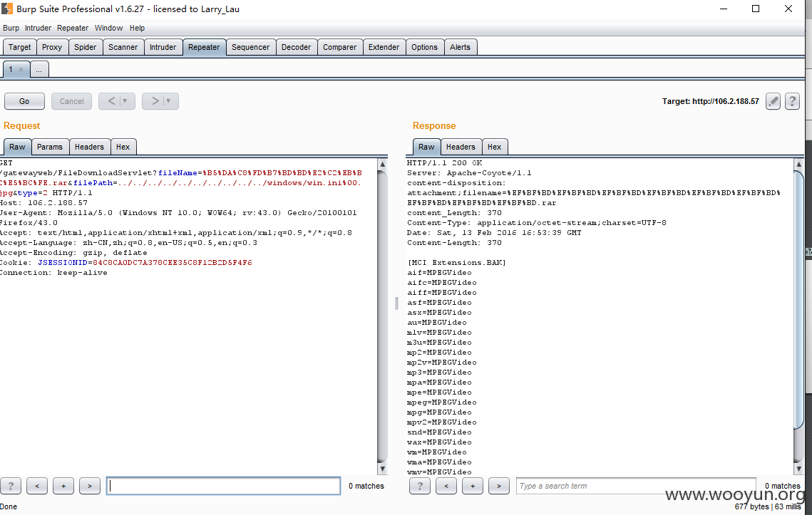The image size is (812, 515).
Task: Focus the response 'Type a search term' field
Action: (x=636, y=486)
